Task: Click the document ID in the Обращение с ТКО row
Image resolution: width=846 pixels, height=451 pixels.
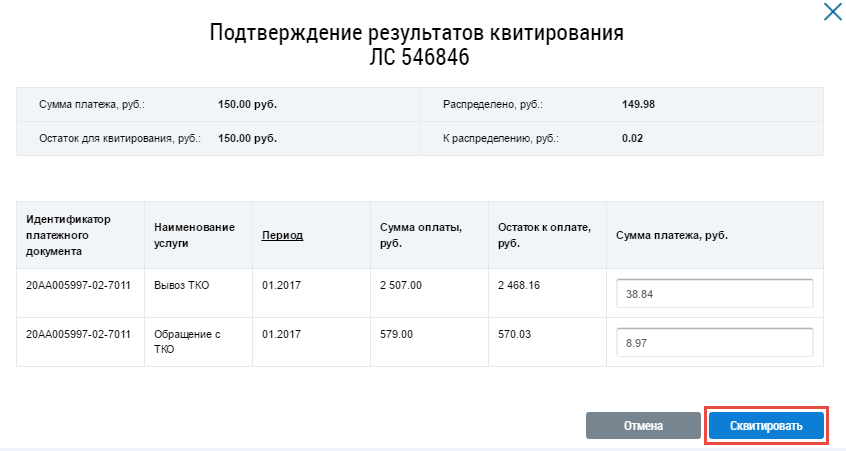Action: 78,335
